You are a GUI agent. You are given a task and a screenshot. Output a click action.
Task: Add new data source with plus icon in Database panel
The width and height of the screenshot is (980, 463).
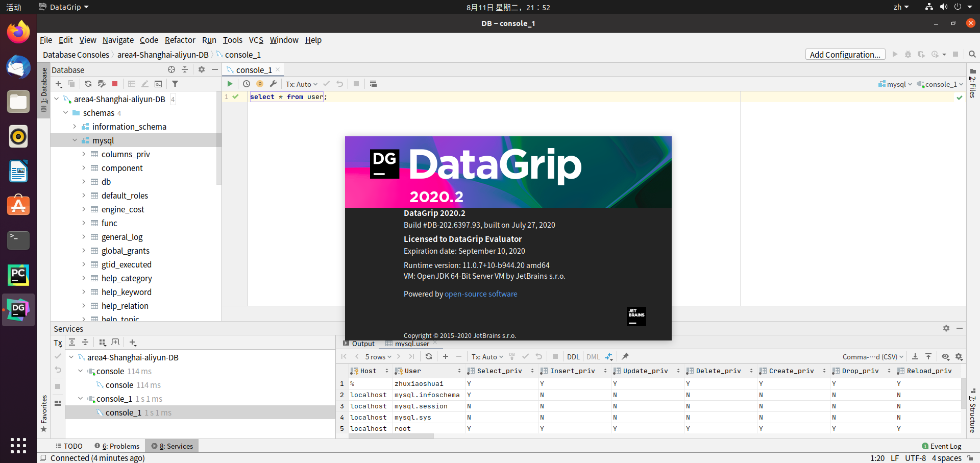(x=59, y=84)
